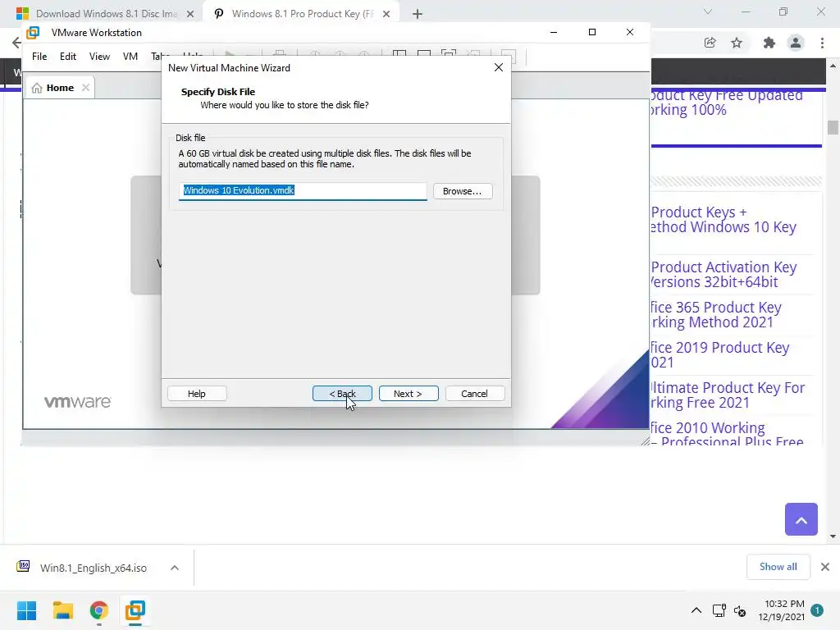Open the VM menu in VMware

click(x=130, y=57)
